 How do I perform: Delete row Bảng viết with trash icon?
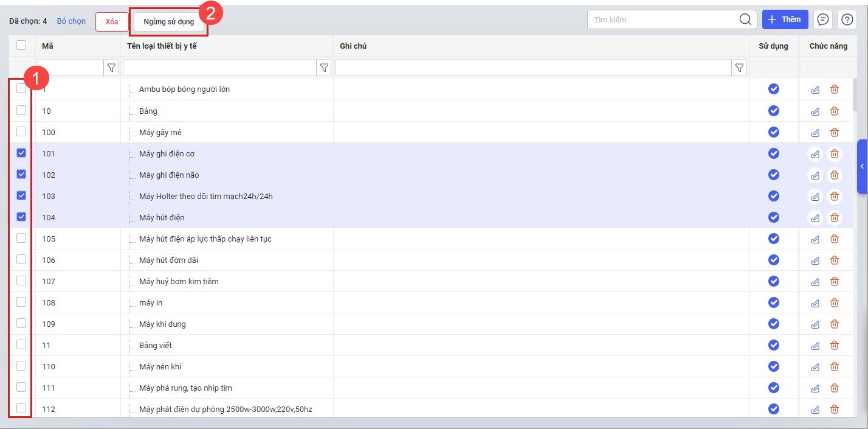(835, 346)
